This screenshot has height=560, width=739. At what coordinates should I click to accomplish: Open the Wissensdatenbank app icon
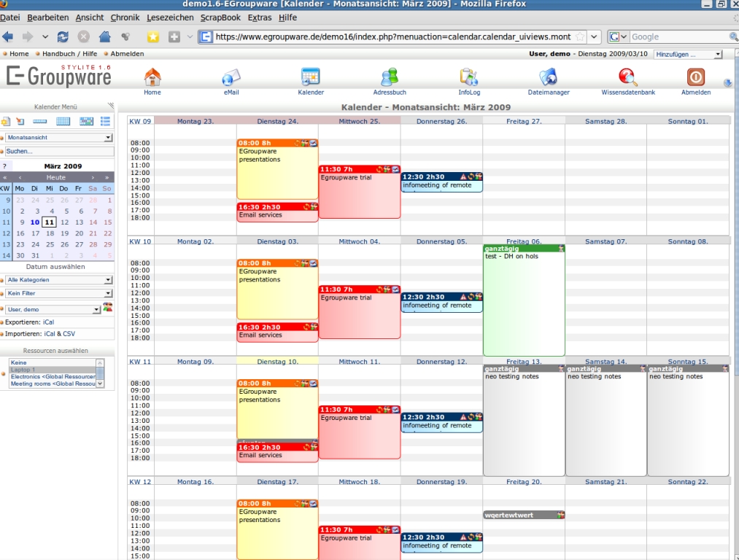628,77
